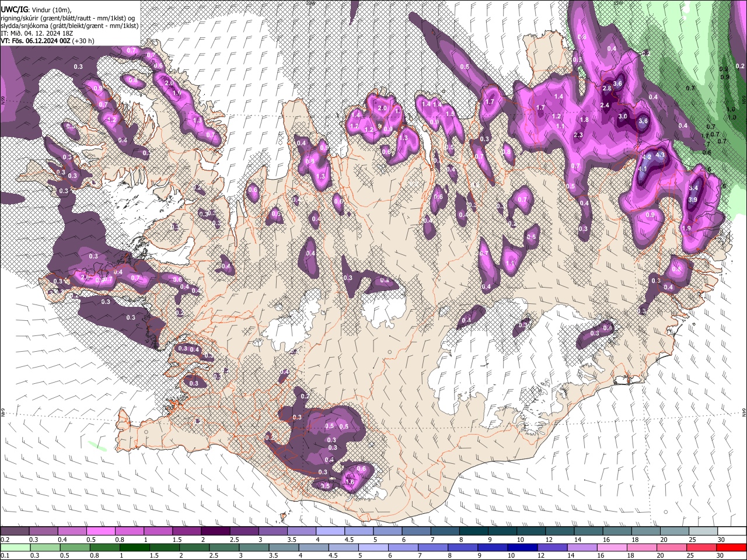Viewport: 747px width, 560px height.
Task: Click palest green rain swatch labeled 0.1
Action: click(x=15, y=548)
